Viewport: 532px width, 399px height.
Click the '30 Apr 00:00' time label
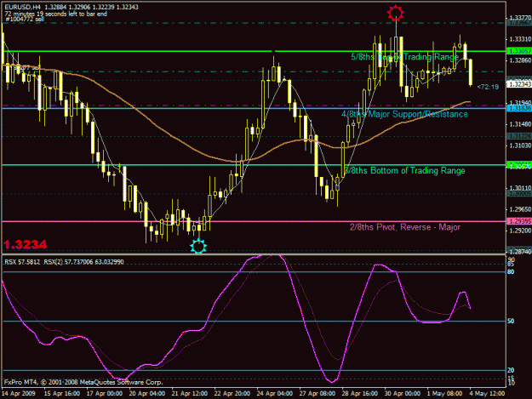click(402, 394)
